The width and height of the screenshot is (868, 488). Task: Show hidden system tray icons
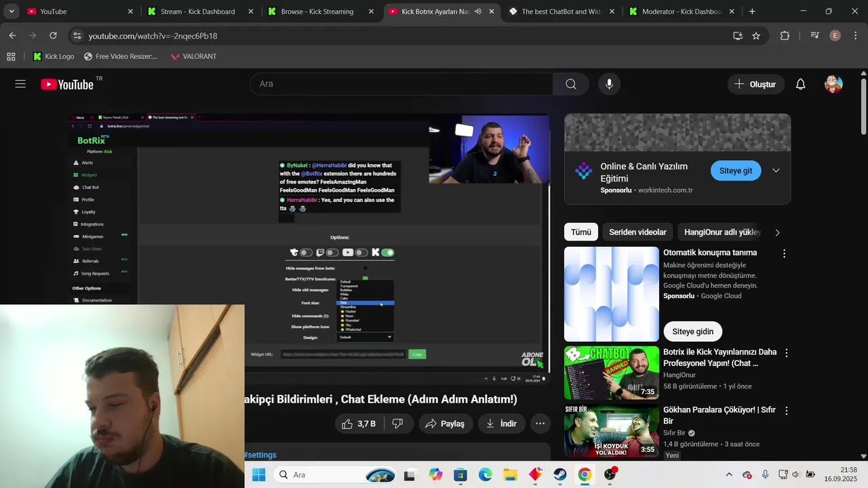click(729, 475)
